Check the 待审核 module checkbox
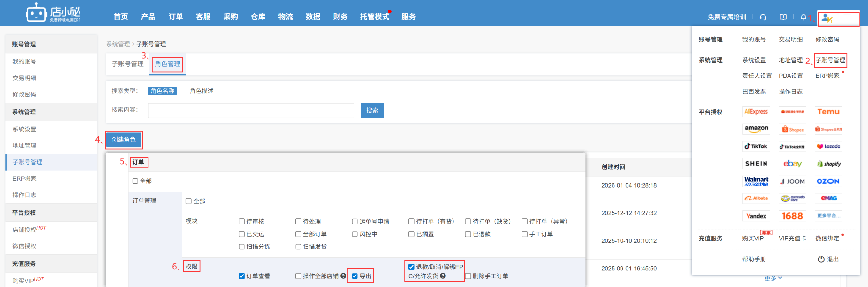The width and height of the screenshot is (868, 287). tap(242, 221)
